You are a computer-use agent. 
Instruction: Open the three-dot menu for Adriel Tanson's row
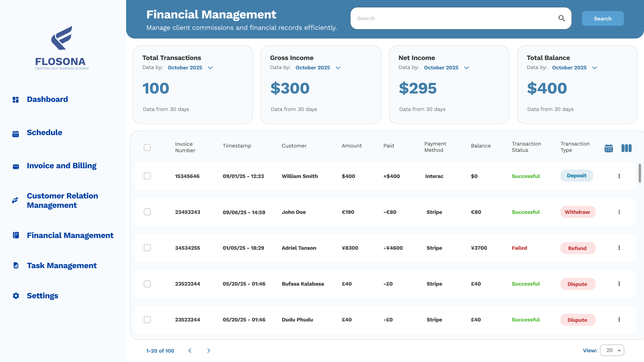619,248
